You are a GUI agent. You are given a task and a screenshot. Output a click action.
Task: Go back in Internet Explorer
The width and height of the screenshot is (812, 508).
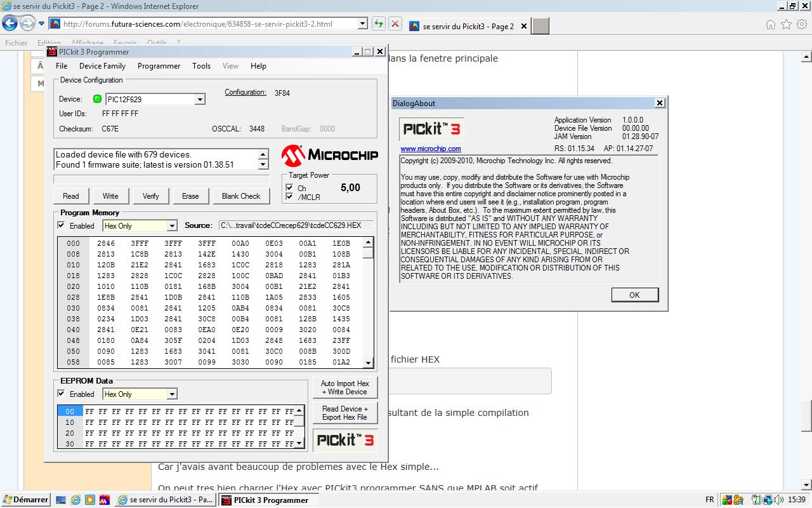pyautogui.click(x=10, y=24)
